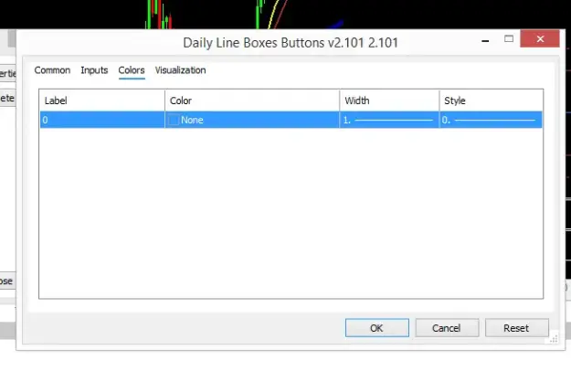This screenshot has width=571, height=392.
Task: Switch to the Common tab
Action: click(x=52, y=70)
